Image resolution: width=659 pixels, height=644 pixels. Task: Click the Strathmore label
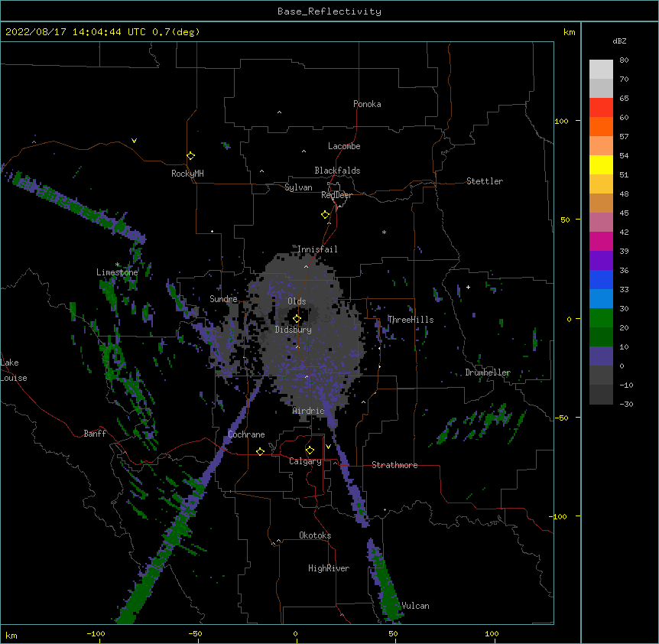[394, 465]
